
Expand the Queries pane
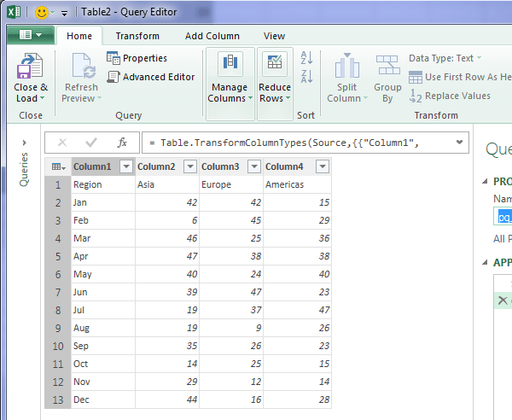pos(24,143)
